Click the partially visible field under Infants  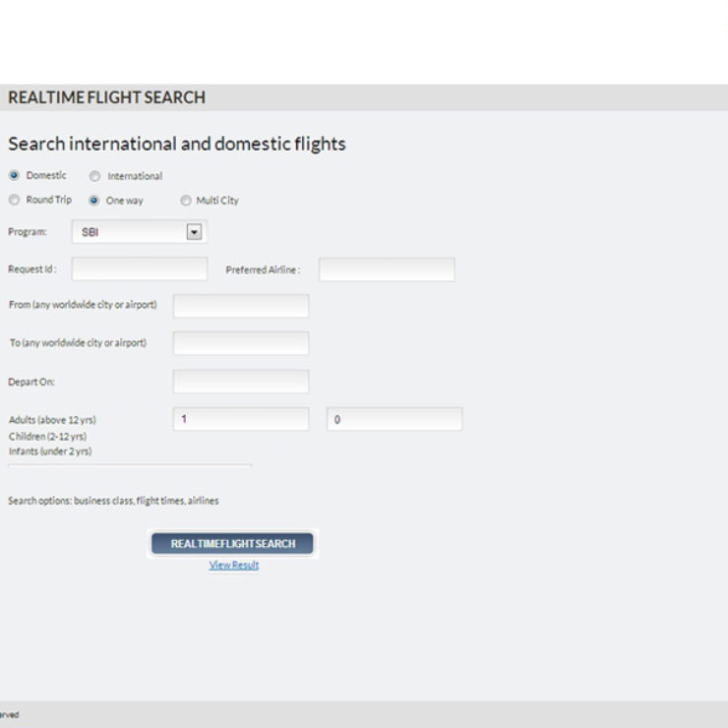coord(130,466)
